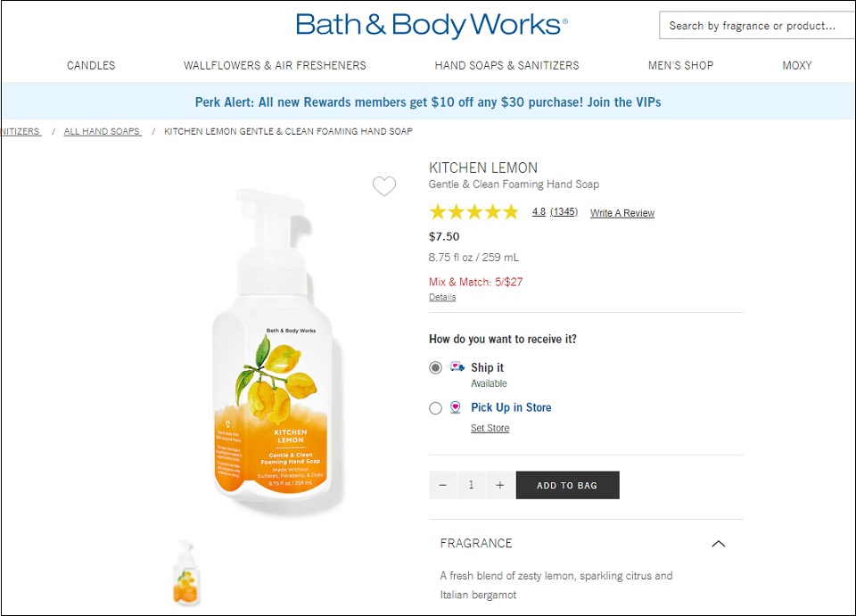Select the Pick Up in Store radio button
This screenshot has width=856, height=616.
pyautogui.click(x=435, y=408)
